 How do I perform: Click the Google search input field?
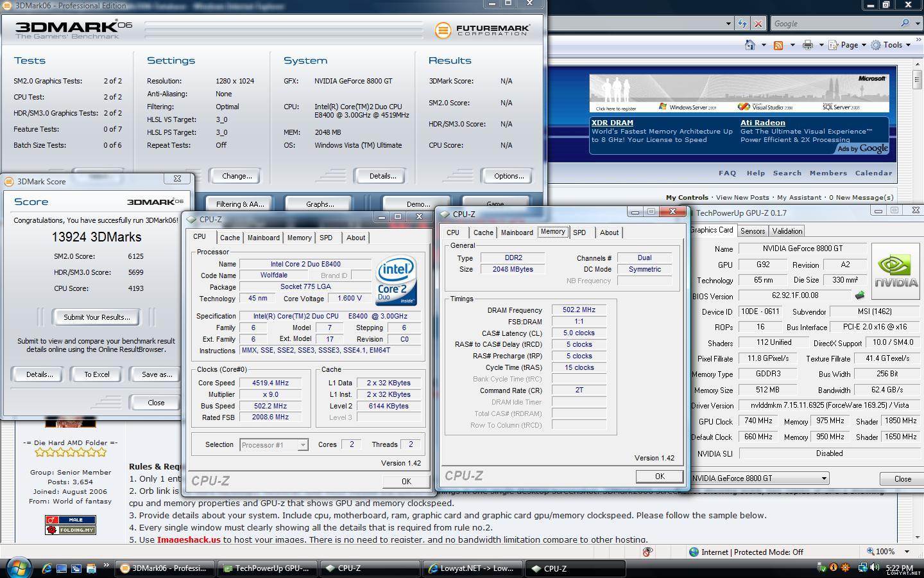[834, 24]
